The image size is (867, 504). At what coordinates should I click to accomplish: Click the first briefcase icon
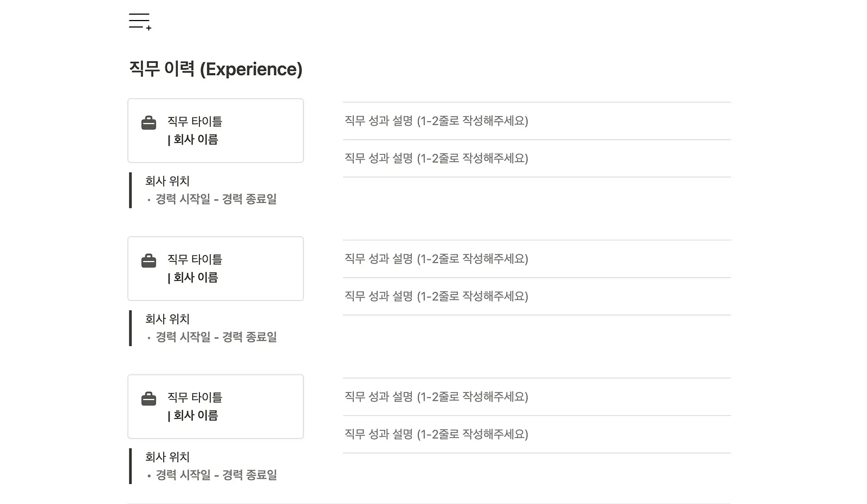pos(148,123)
